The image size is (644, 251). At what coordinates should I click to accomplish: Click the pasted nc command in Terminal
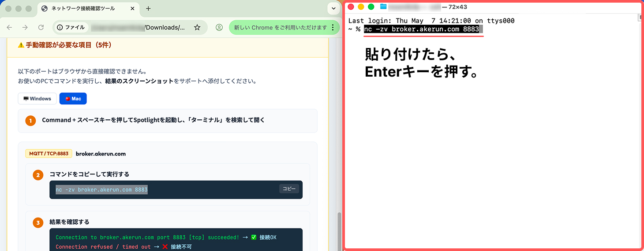click(x=421, y=29)
